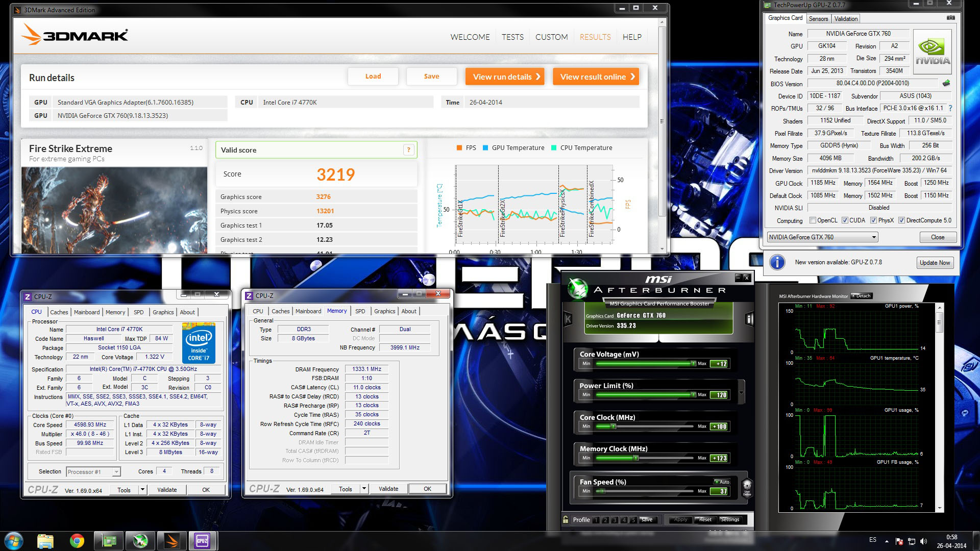Screen dimensions: 980x551
Task: Click the Afterburner information i icon
Action: (x=749, y=319)
